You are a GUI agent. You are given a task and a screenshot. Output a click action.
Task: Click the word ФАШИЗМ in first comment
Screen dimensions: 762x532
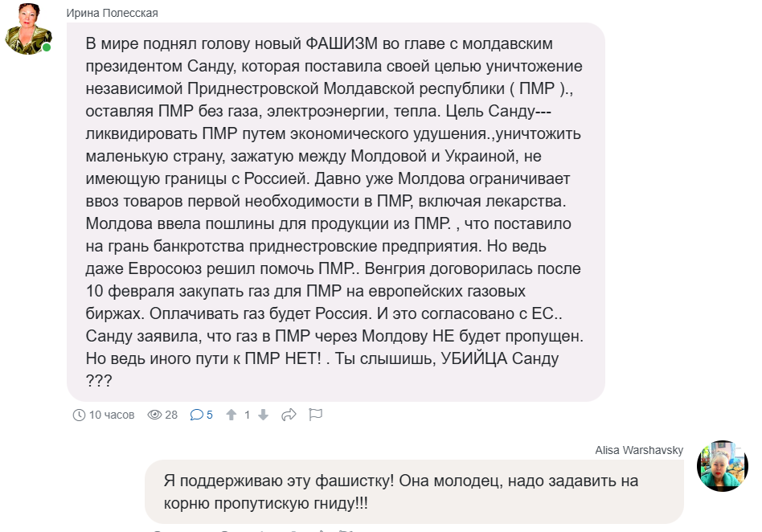[350, 43]
